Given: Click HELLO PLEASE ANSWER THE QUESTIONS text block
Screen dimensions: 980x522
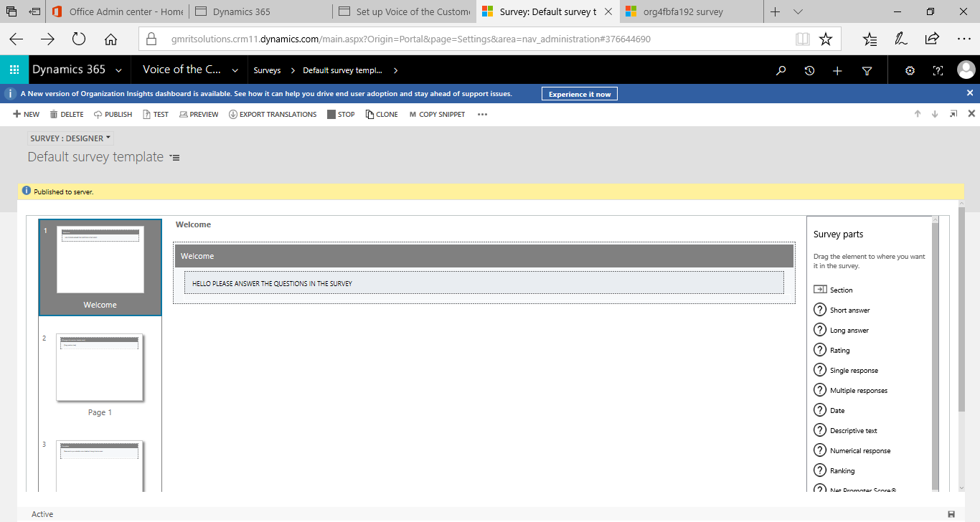Looking at the screenshot, I should (x=484, y=283).
